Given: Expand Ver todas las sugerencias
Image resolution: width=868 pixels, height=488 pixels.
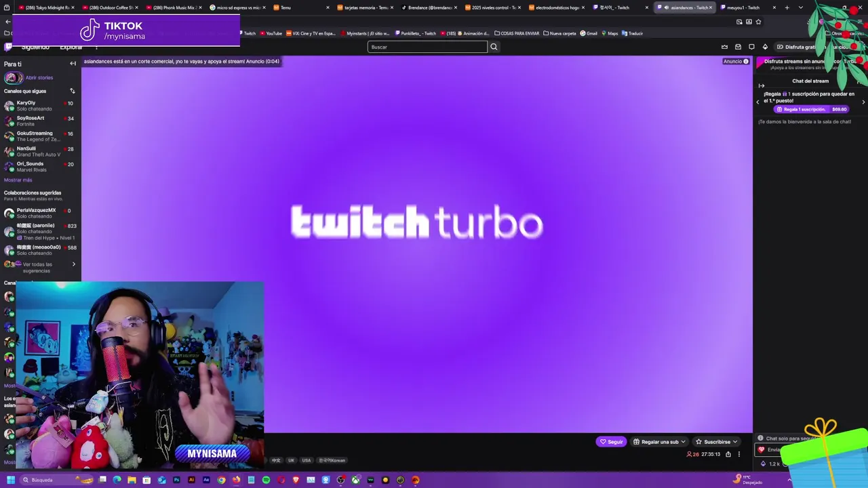Looking at the screenshot, I should pyautogui.click(x=41, y=267).
